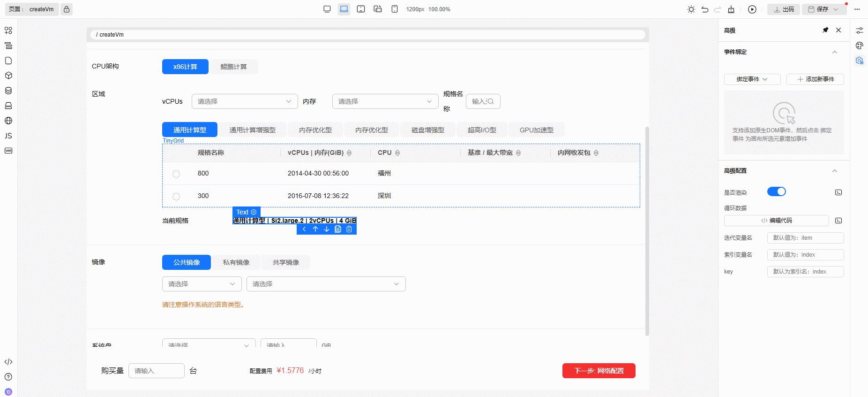This screenshot has height=397, width=868.
Task: Move selected Text component up
Action: (315, 229)
